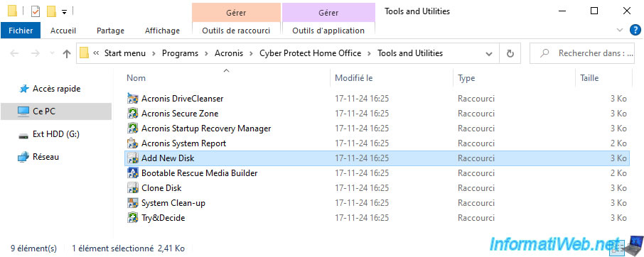Expand the chevron after Start menu breadcrumb

(x=154, y=53)
